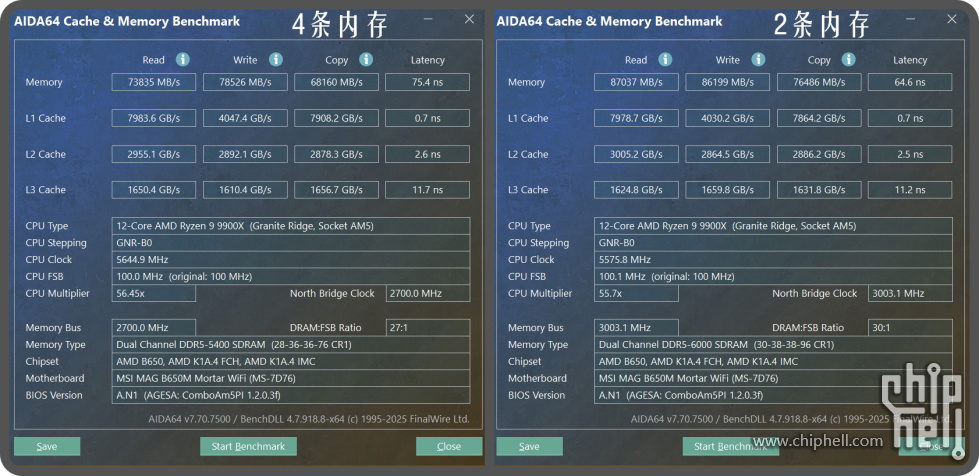Close right window via title bar X
This screenshot has width=979, height=476.
pos(952,19)
